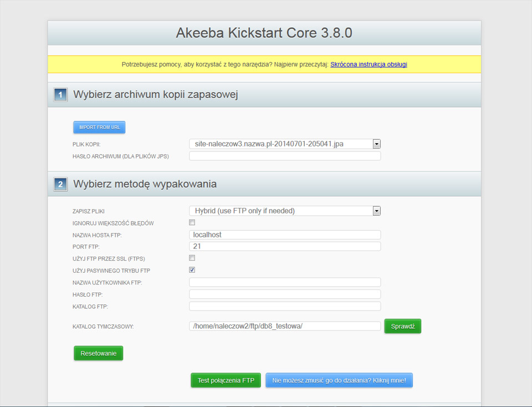The width and height of the screenshot is (532, 407).
Task: Open the Plik kopii archive dropdown
Action: [285, 144]
